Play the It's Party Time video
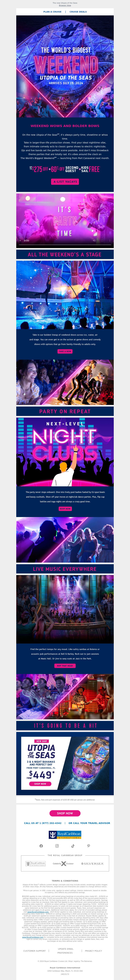 click(x=20, y=241)
